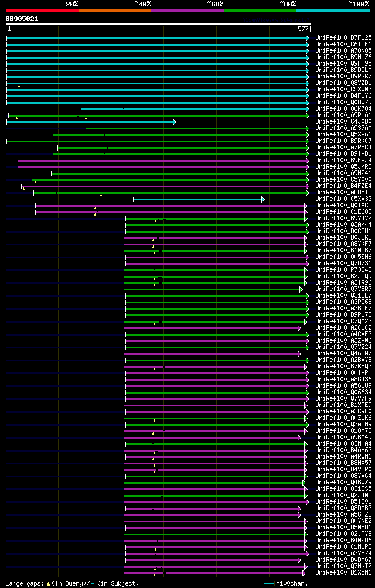Click the purple alignment bar of UniRef100_B9EXJ4
Screen dimensions: 375x588
coord(163,160)
